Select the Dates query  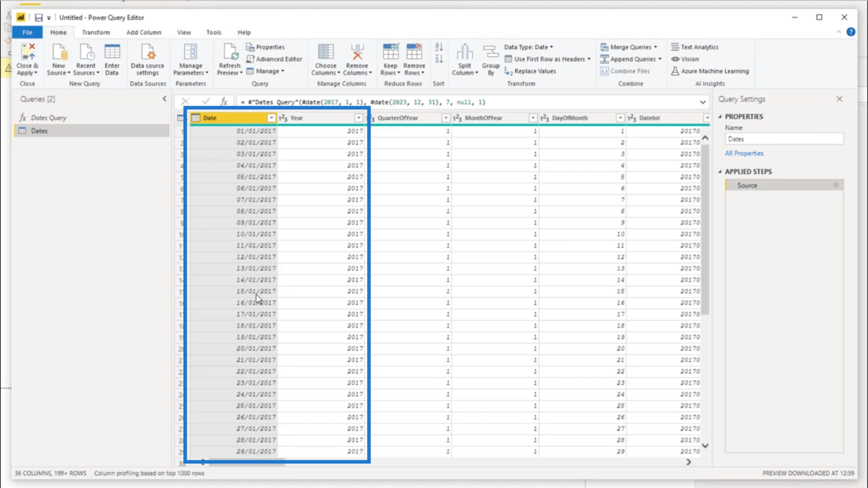pyautogui.click(x=91, y=131)
